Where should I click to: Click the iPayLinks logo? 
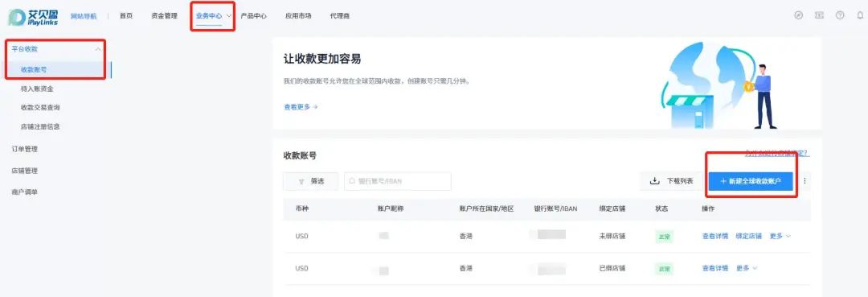(x=33, y=16)
